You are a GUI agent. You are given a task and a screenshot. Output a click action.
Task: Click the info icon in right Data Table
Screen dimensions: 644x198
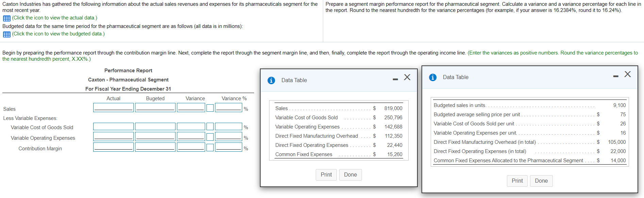click(x=433, y=77)
